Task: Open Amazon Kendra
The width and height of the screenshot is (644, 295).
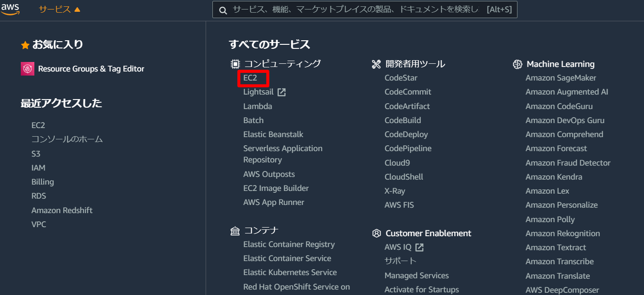Action: [554, 177]
